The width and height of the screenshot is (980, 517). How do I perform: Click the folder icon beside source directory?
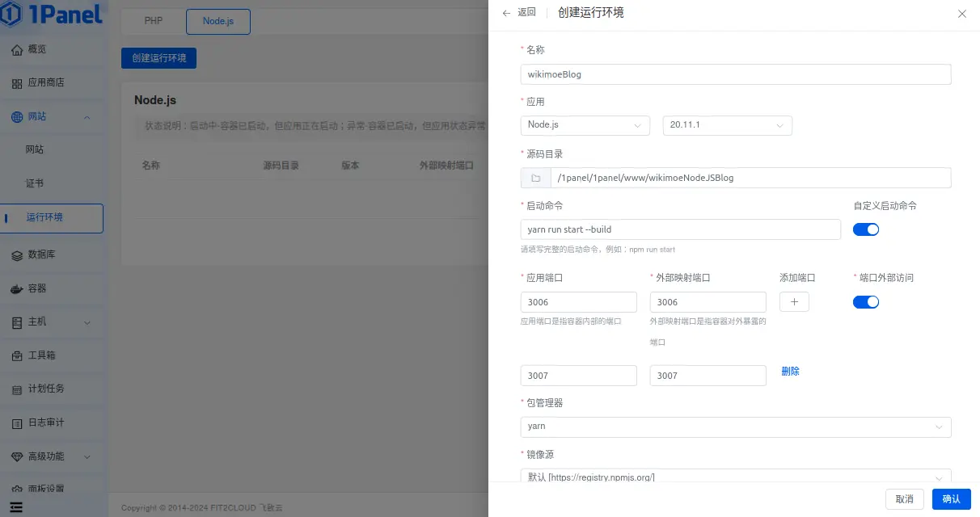coord(535,178)
